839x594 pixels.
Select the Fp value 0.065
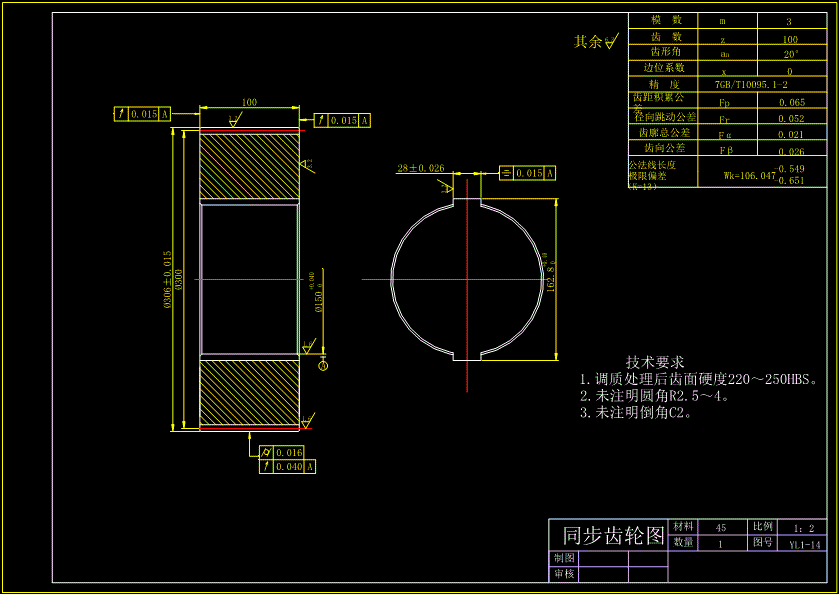pos(792,102)
